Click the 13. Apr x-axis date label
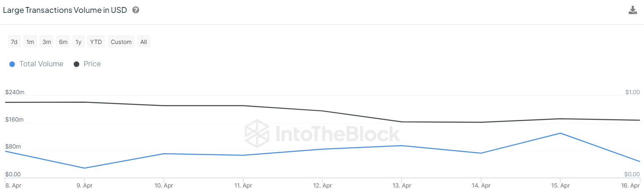The image size is (644, 190). coord(402,185)
